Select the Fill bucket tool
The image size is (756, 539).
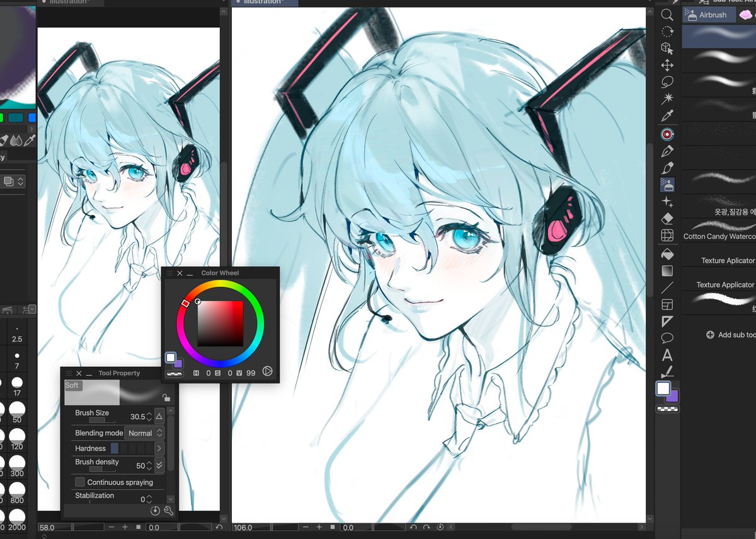(x=667, y=254)
